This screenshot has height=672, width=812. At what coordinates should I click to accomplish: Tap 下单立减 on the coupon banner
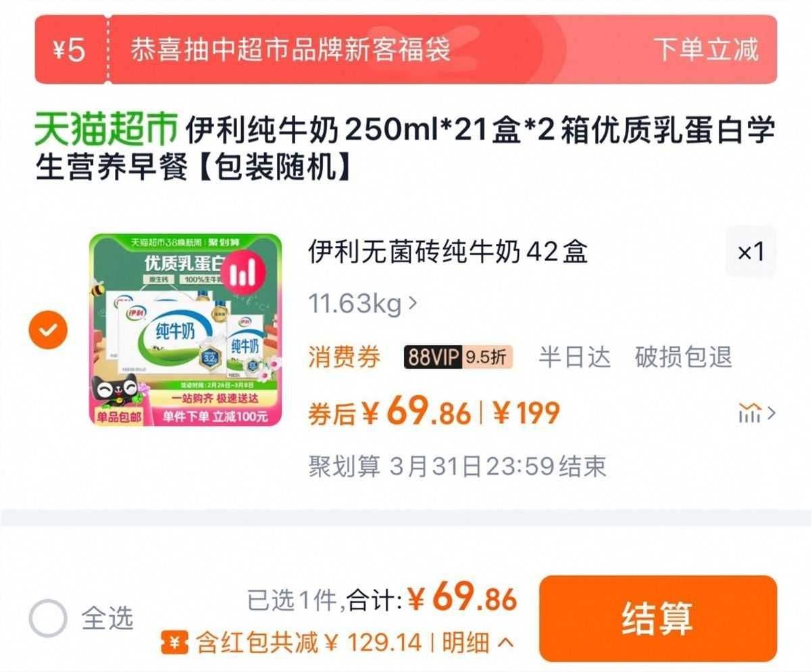tap(706, 50)
